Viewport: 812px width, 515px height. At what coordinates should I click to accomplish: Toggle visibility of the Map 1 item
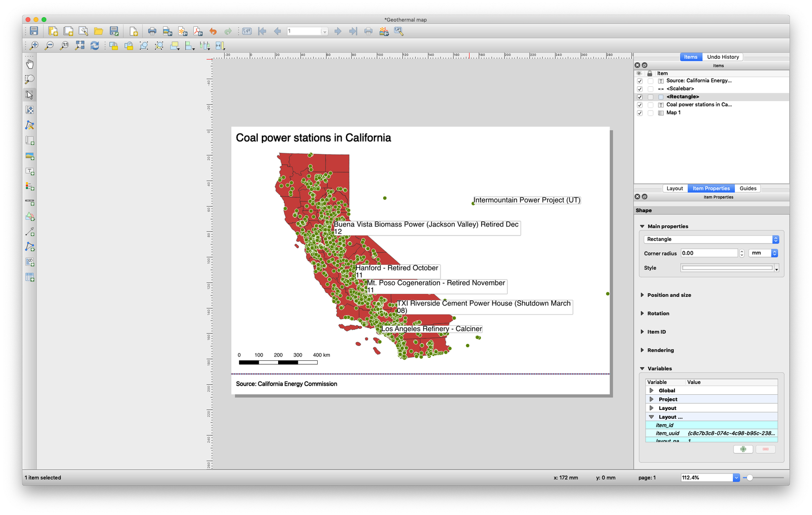(x=639, y=113)
